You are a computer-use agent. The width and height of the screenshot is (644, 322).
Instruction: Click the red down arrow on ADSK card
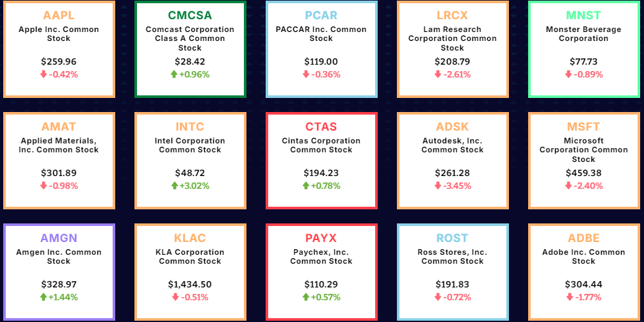438,186
